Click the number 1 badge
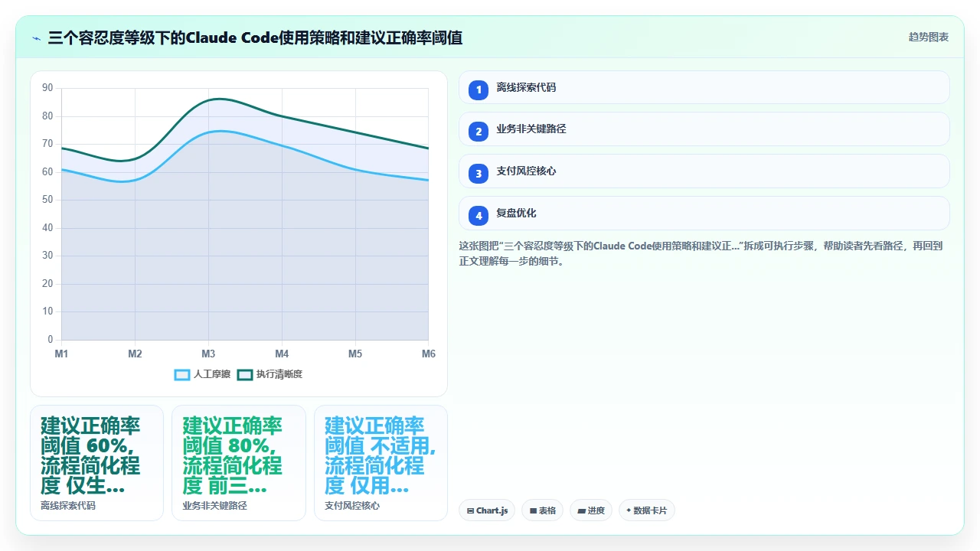The image size is (980, 551). (479, 90)
